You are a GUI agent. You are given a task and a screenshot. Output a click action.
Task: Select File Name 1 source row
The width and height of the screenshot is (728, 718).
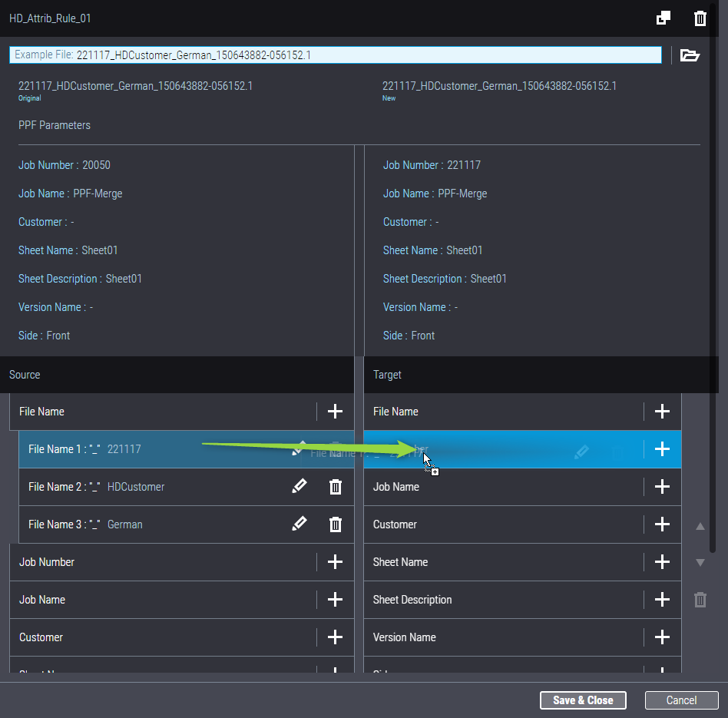(154, 449)
